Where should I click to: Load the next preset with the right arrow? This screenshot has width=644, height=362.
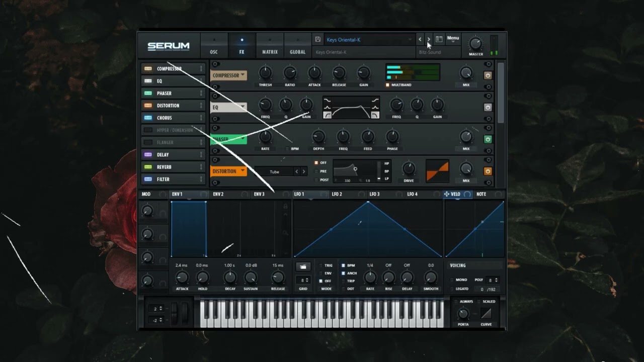tap(429, 39)
